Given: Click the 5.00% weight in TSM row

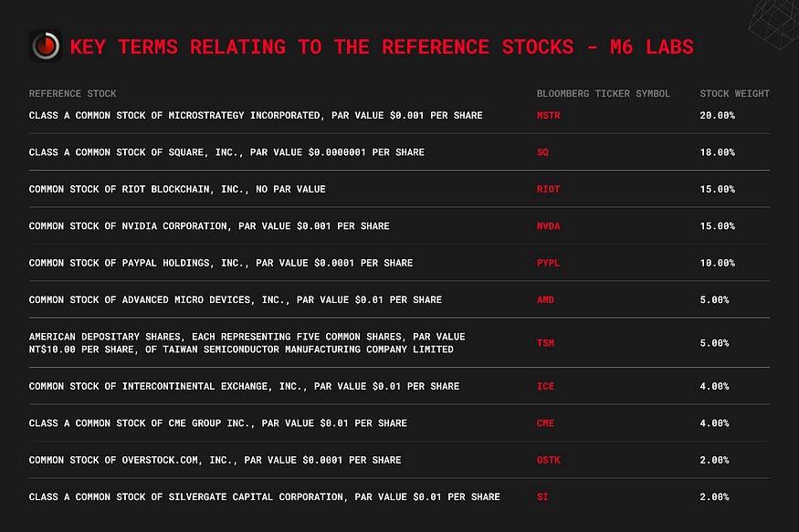Looking at the screenshot, I should (x=714, y=343).
